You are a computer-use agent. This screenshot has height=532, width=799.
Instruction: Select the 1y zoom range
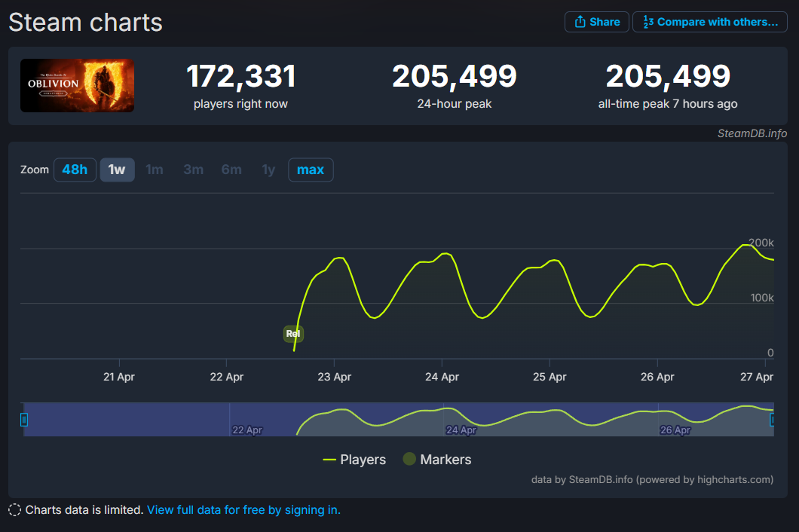(x=268, y=170)
